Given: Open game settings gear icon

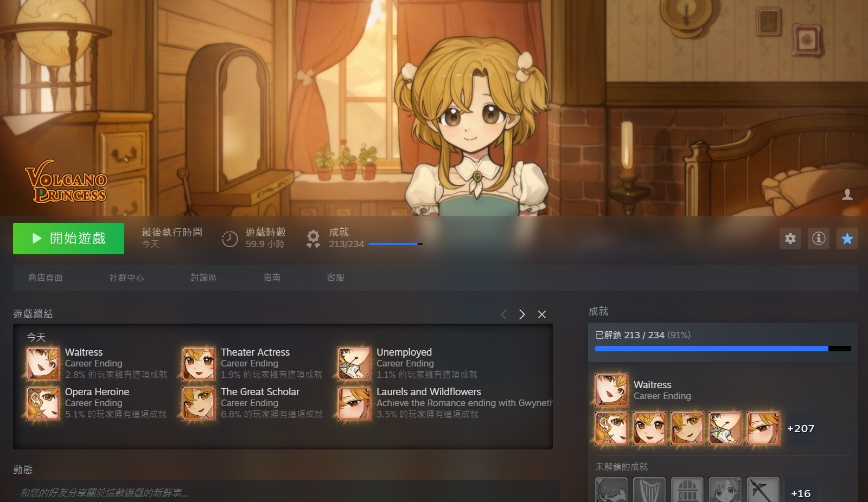Looking at the screenshot, I should point(790,239).
